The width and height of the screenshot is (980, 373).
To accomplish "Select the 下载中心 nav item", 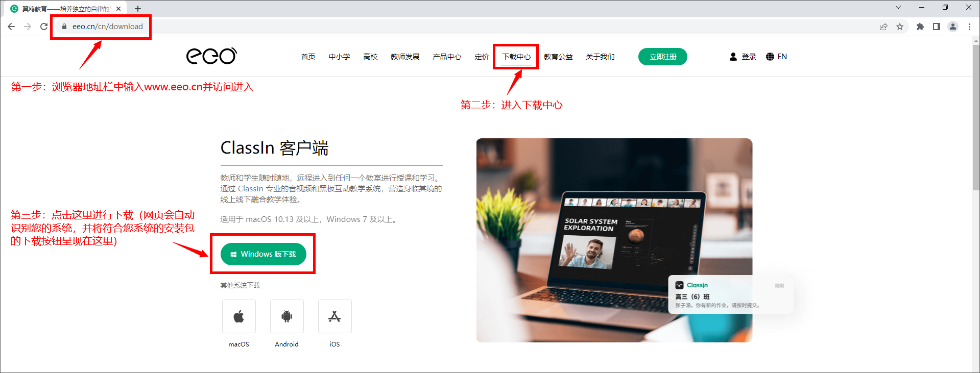I will 517,57.
